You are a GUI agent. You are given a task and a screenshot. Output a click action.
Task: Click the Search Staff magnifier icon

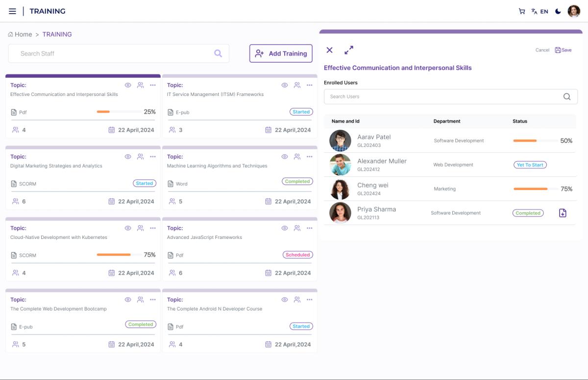(218, 53)
